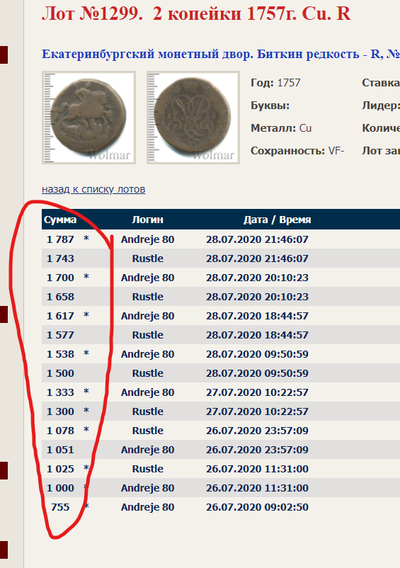Viewport: 400px width, 568px height.
Task: Click the asterisk beside the 1 538 bid
Action: 86,353
